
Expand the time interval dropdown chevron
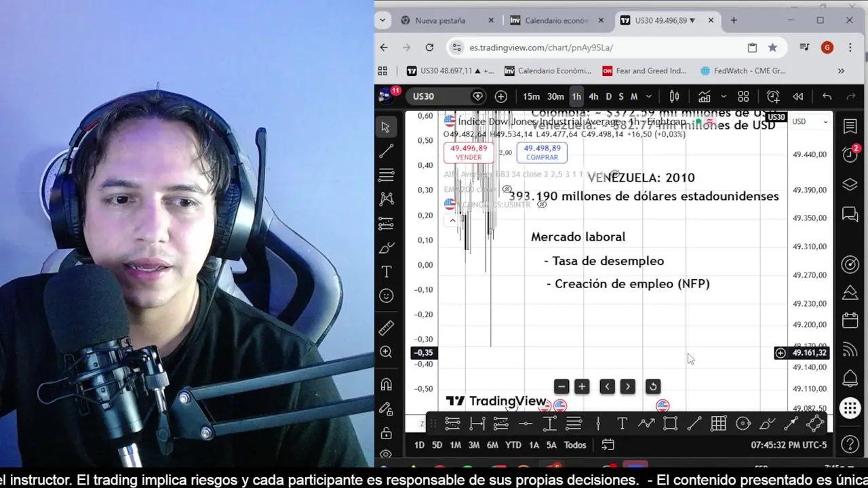point(649,96)
